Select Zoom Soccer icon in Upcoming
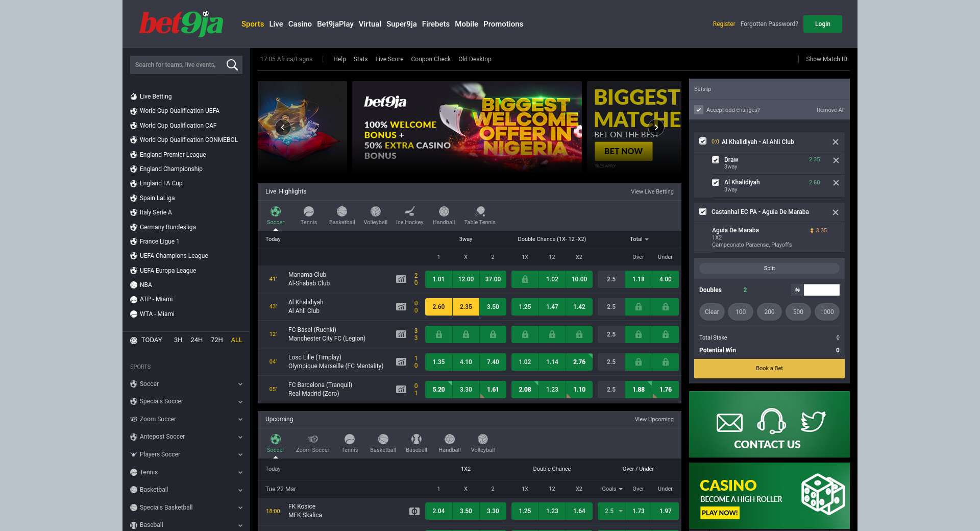The image size is (980, 531). [x=312, y=440]
